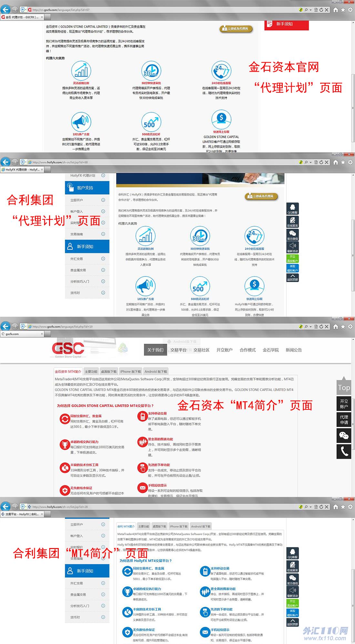Click 支持移动交易 phone icon in gscfx.com MT4 window
This screenshot has width=355, height=644.
click(x=142, y=416)
